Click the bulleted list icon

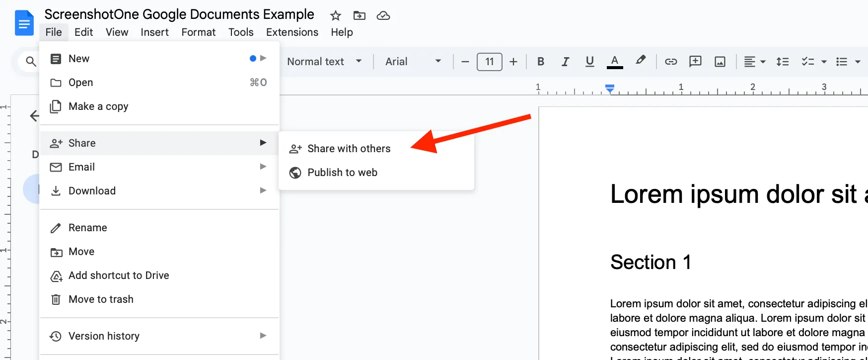click(x=842, y=62)
